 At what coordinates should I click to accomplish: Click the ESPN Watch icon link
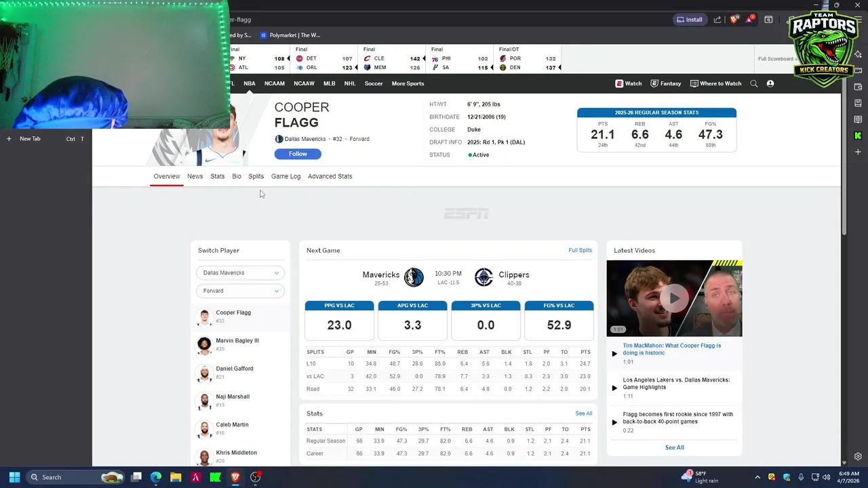(x=629, y=83)
